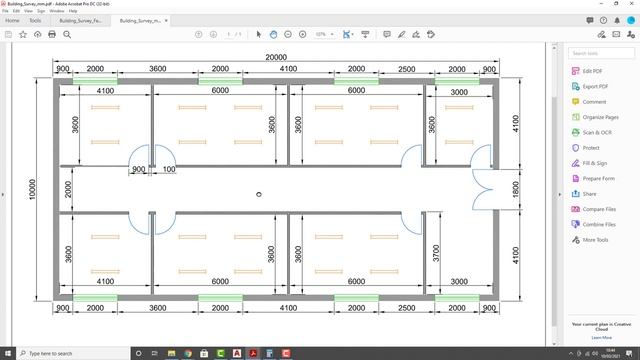The image size is (640, 360).
Task: Switch to the Home tab
Action: pyautogui.click(x=12, y=20)
